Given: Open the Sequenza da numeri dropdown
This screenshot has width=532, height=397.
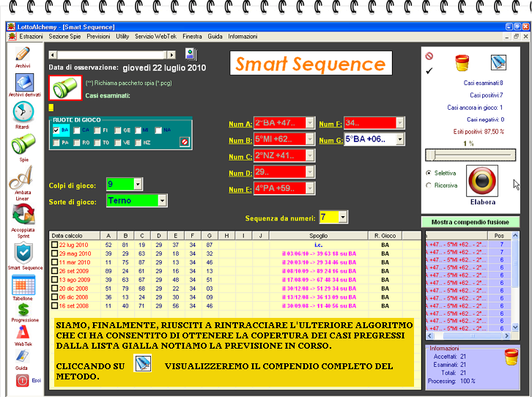Looking at the screenshot, I should pos(343,217).
